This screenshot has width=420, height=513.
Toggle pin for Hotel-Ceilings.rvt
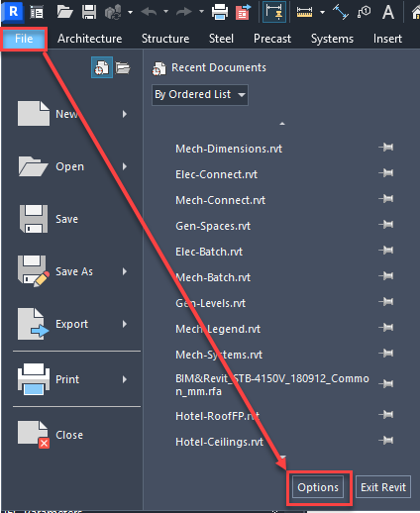(386, 441)
